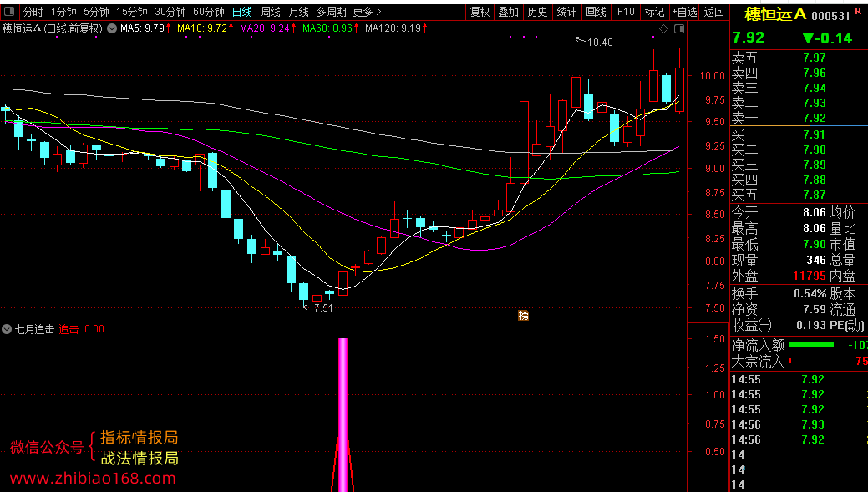
Task: Click the 买二 price 7.90
Action: (815, 150)
